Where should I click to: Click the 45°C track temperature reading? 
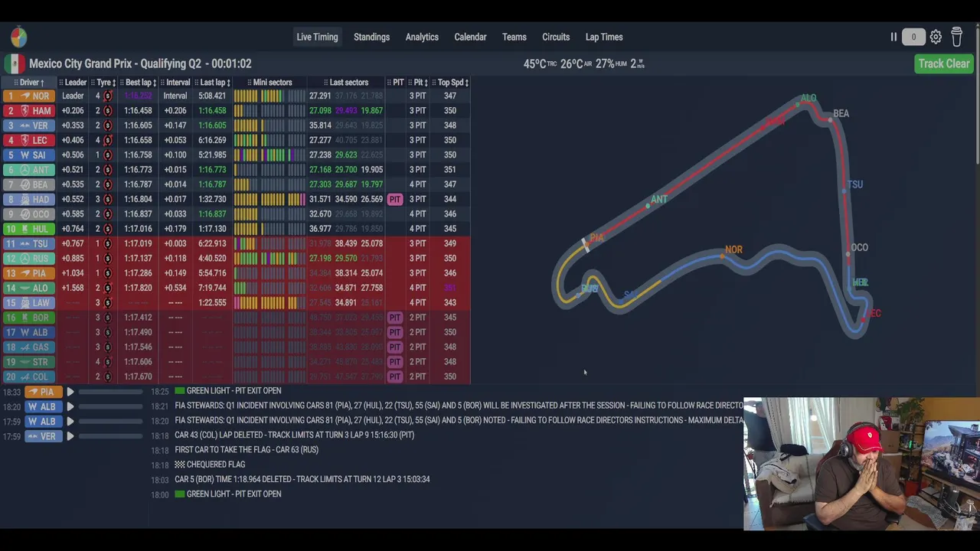tap(540, 64)
